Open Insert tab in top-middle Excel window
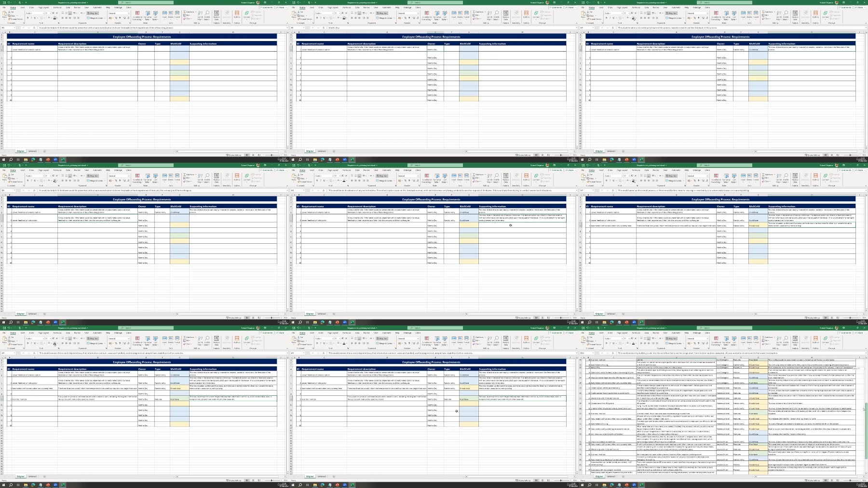This screenshot has height=488, width=868. [x=312, y=7]
